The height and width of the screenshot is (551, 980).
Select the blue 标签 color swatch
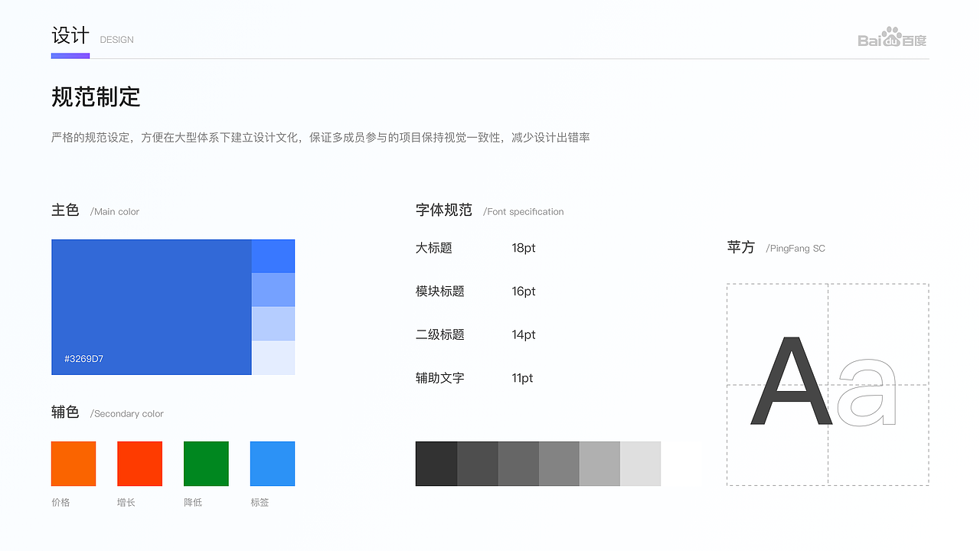[272, 463]
